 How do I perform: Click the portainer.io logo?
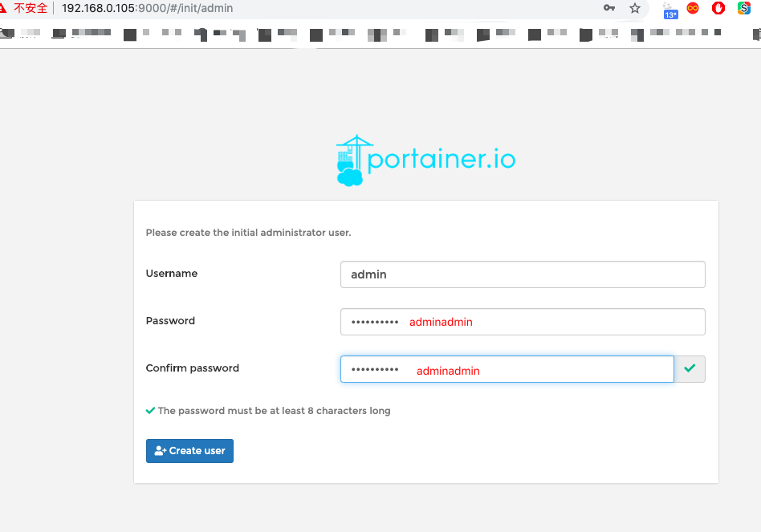pos(425,160)
